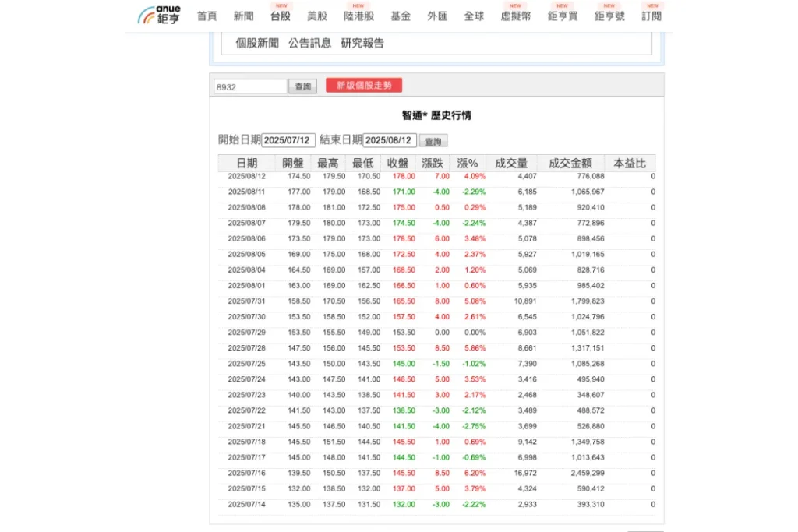Click the stock code field showing 8932

(x=250, y=87)
